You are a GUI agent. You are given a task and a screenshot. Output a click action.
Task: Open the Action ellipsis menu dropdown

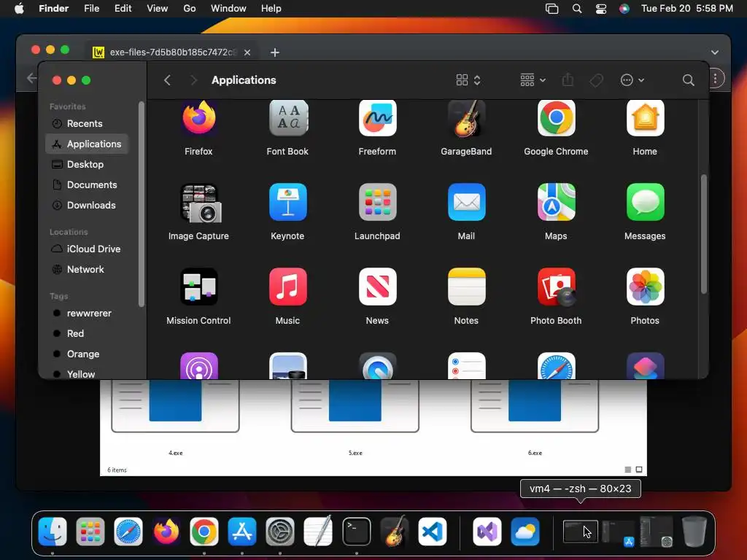coord(632,80)
